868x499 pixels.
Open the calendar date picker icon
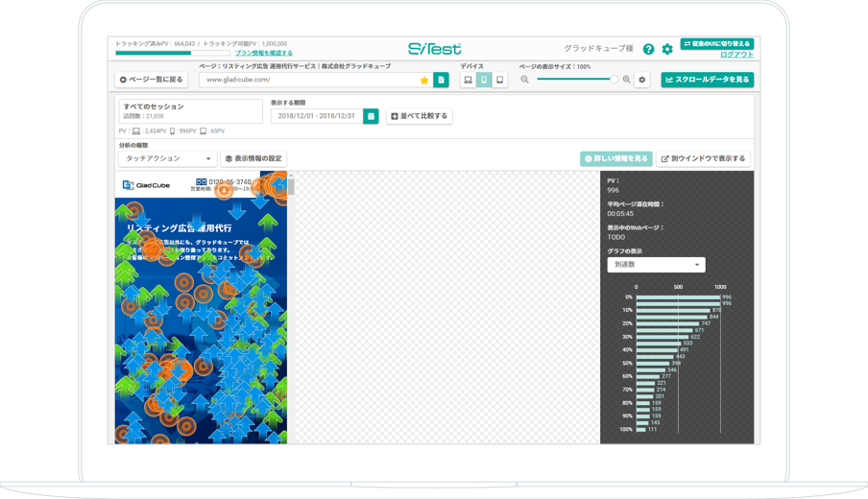(371, 116)
